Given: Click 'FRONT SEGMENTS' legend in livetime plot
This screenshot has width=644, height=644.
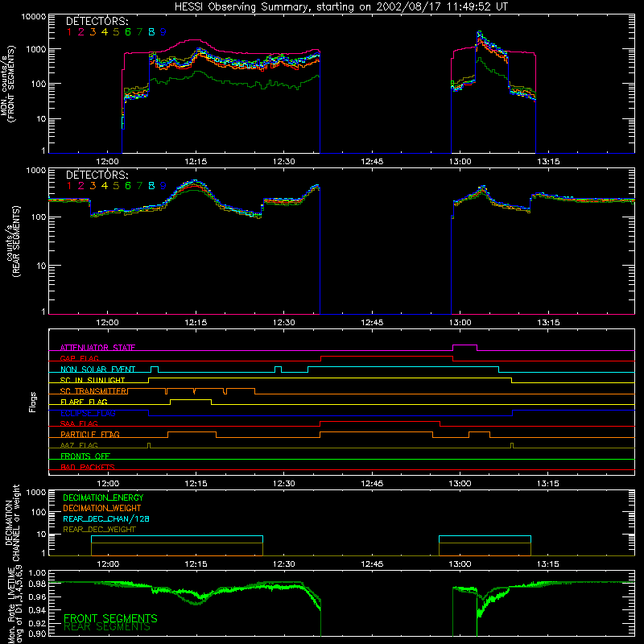Looking at the screenshot, I should coord(110,618).
